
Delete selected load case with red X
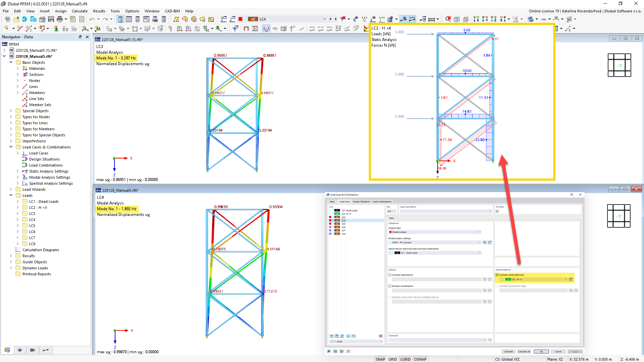(x=381, y=336)
